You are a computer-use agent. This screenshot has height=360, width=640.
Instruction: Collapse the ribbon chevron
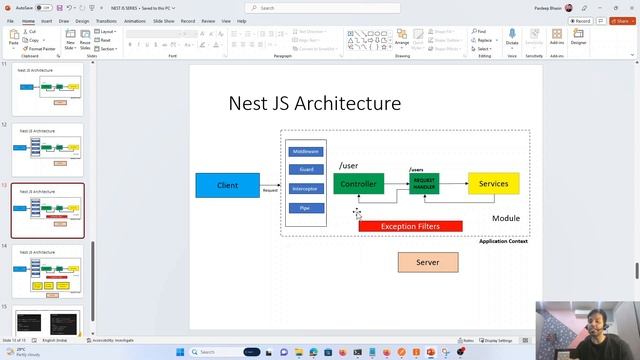632,55
